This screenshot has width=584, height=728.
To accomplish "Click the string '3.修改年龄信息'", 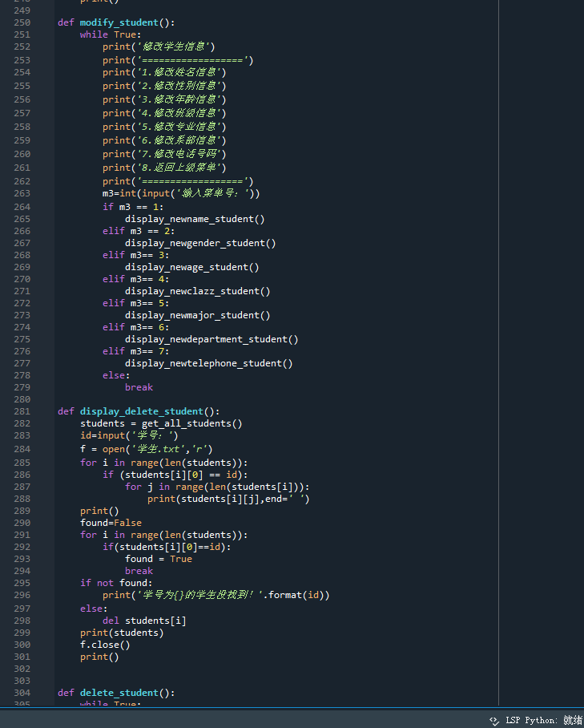I will tap(179, 99).
